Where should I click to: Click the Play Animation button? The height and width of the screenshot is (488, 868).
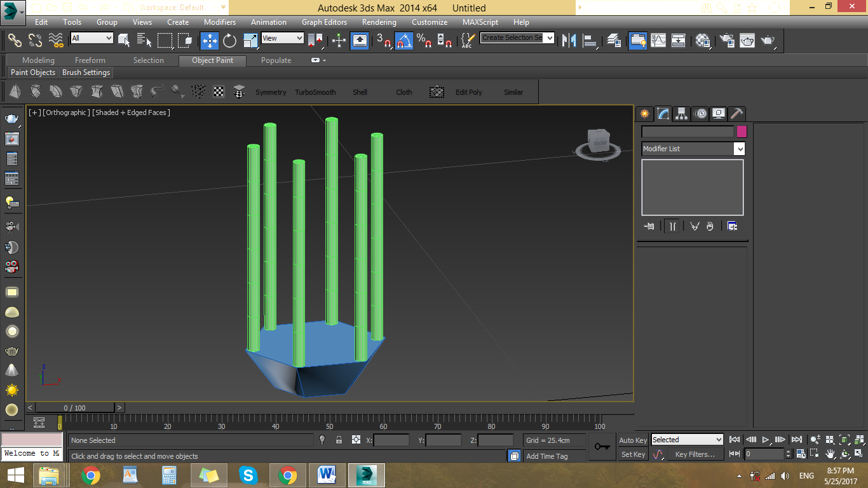click(766, 440)
